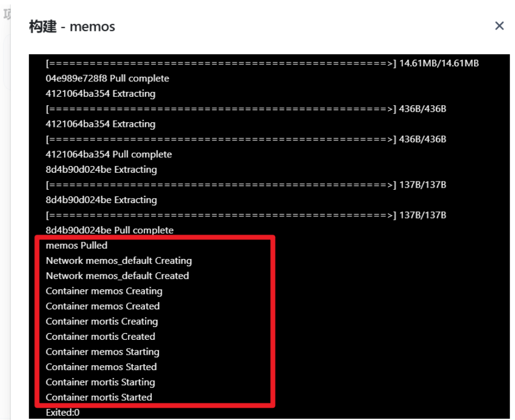
Task: Select the Container mortis Created entry
Action: click(x=100, y=336)
